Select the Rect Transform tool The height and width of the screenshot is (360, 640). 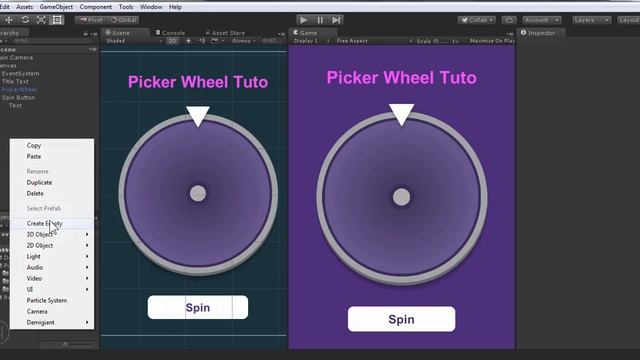click(57, 20)
